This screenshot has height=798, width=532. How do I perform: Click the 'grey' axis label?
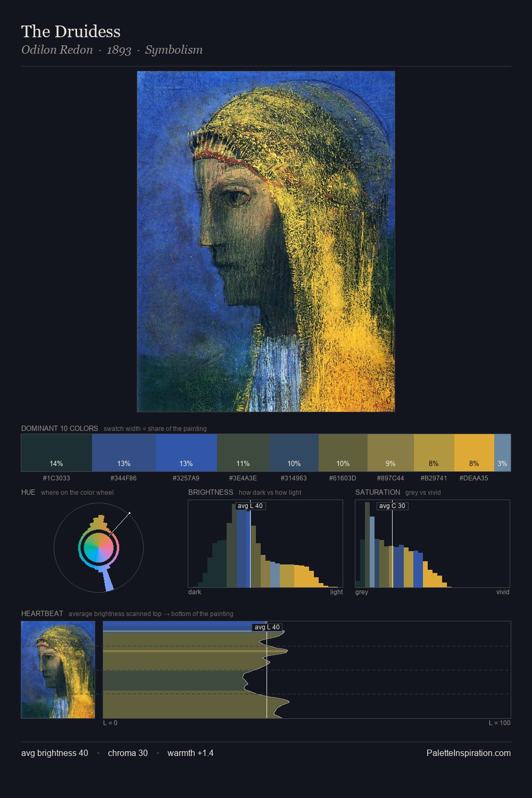pyautogui.click(x=362, y=592)
